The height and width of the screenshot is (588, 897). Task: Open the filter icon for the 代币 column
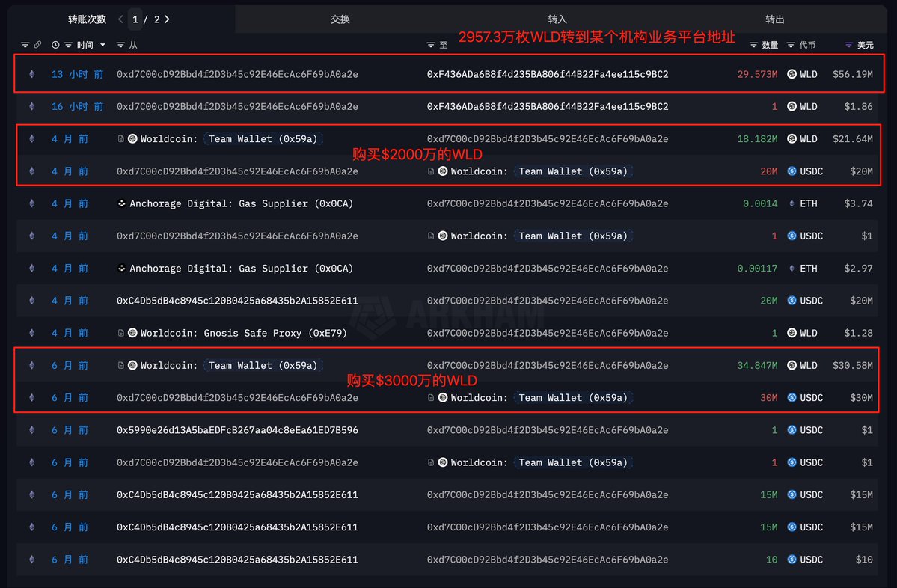click(x=791, y=45)
